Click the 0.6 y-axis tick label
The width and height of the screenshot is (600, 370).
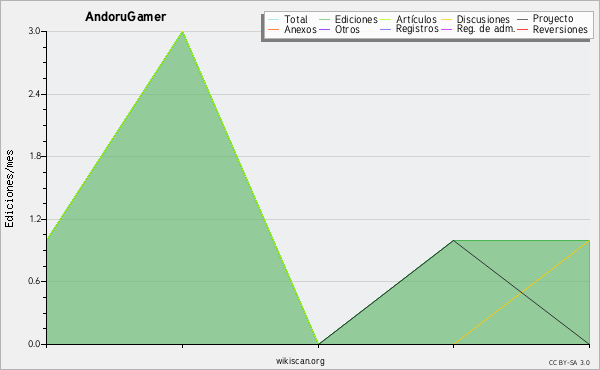[x=34, y=281]
